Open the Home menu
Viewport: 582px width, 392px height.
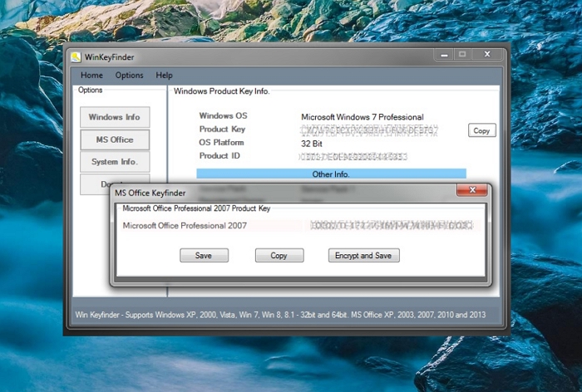(x=91, y=76)
